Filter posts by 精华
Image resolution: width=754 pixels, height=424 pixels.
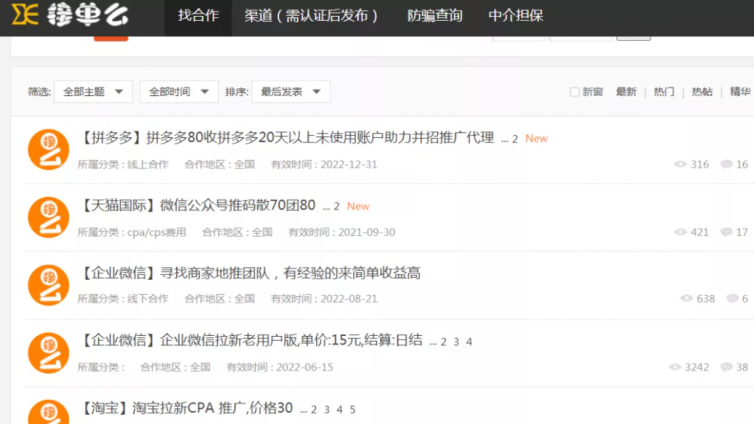(x=740, y=92)
